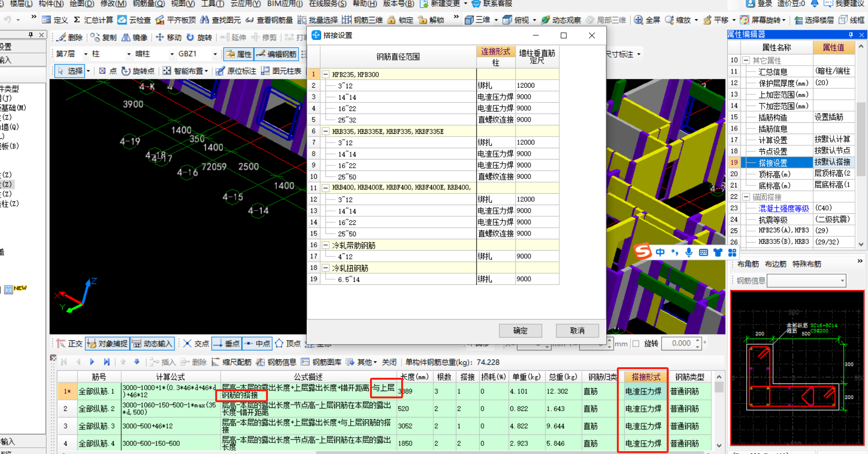Open 钢筋量(Q) menu
The width and height of the screenshot is (868, 454).
pyautogui.click(x=149, y=4)
